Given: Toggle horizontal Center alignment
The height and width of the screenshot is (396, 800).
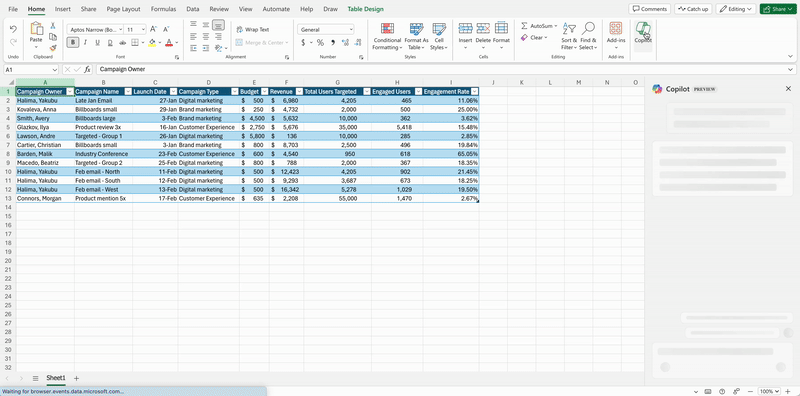Looking at the screenshot, I should pyautogui.click(x=206, y=36).
